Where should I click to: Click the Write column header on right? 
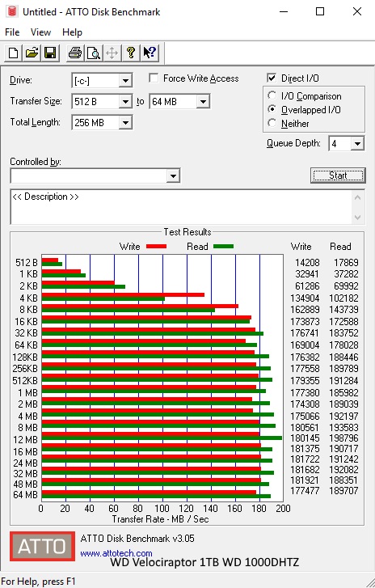click(x=301, y=247)
